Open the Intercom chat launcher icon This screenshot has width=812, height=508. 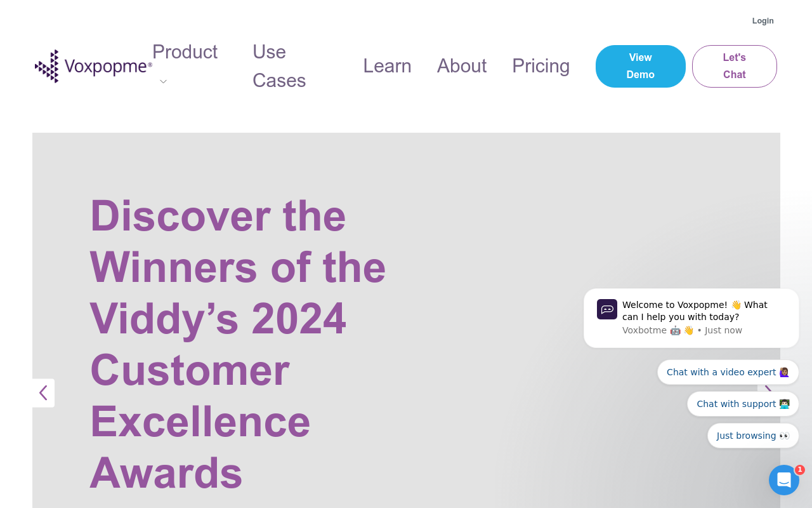pyautogui.click(x=783, y=480)
